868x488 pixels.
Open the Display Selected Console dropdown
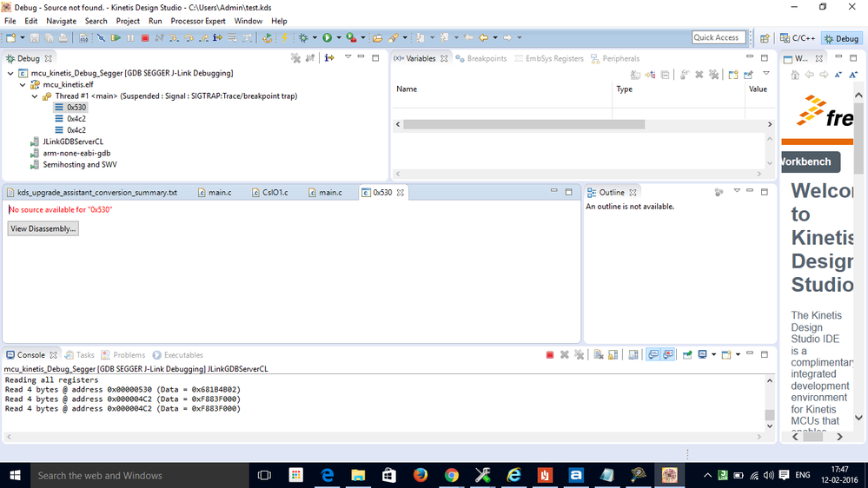713,354
